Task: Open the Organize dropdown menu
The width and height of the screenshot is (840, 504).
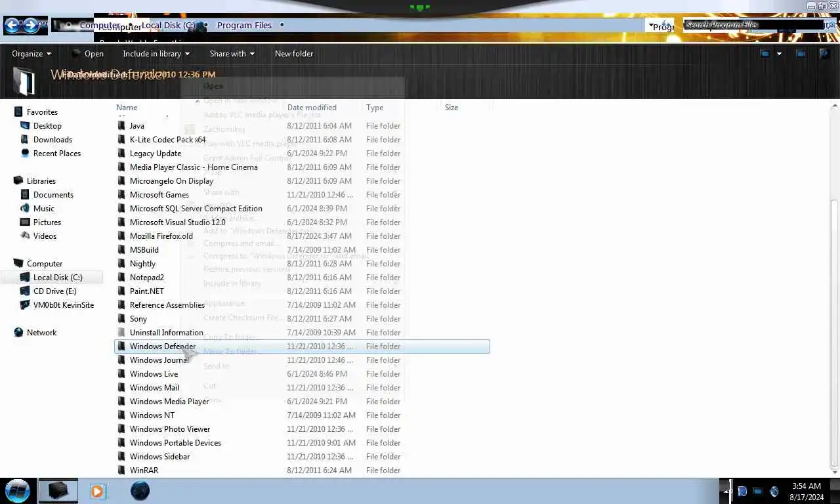Action: coord(31,54)
